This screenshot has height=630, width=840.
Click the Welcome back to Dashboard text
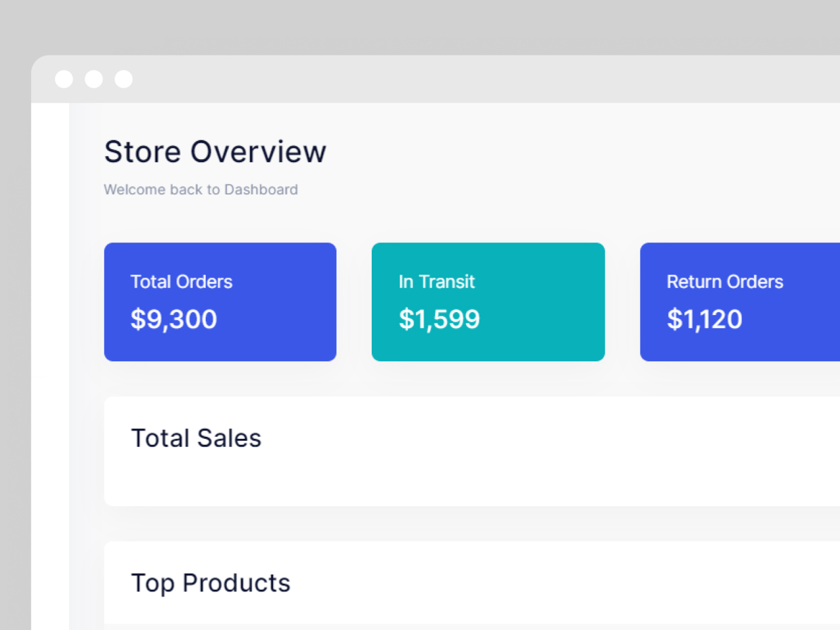201,190
